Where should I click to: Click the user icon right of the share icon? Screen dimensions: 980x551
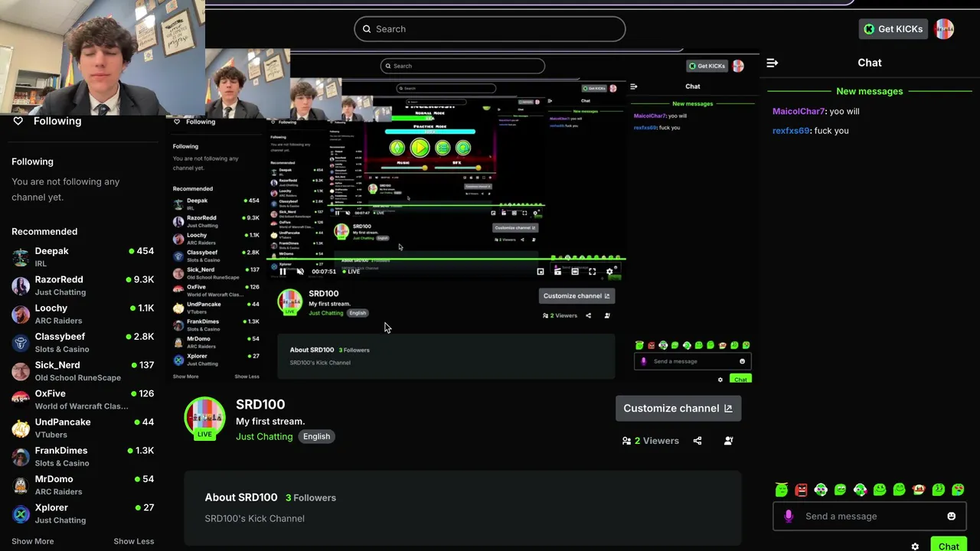pyautogui.click(x=728, y=441)
